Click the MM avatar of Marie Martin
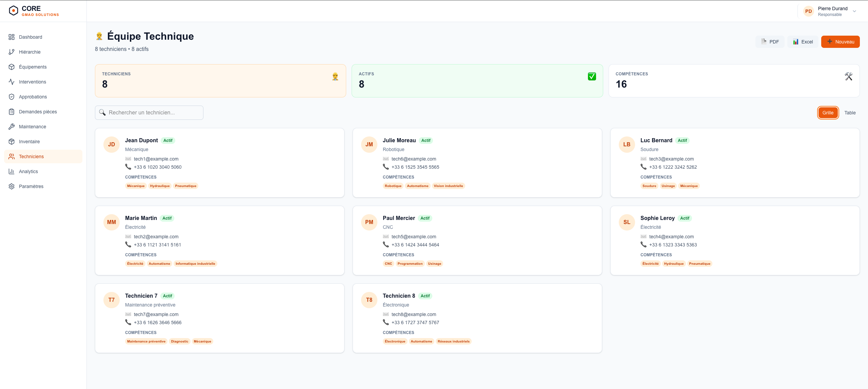The width and height of the screenshot is (868, 389). click(112, 222)
